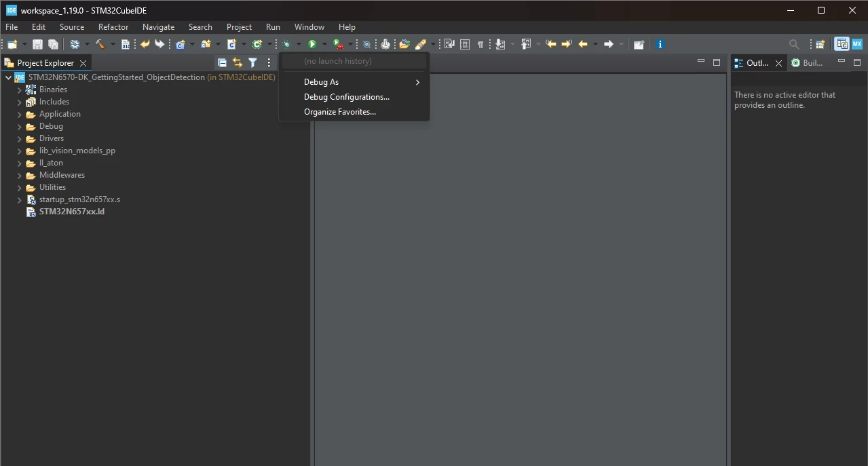Image resolution: width=868 pixels, height=466 pixels.
Task: Click the green Run launch icon
Action: (x=312, y=44)
